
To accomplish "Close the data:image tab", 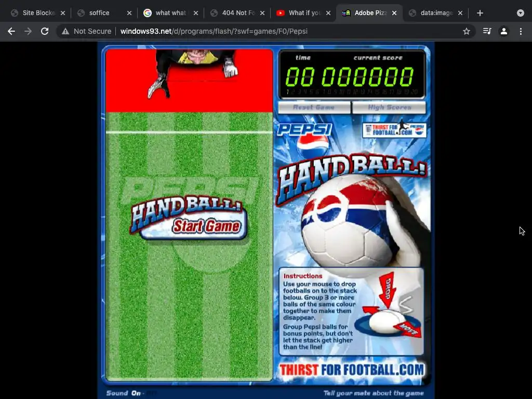I will [x=460, y=13].
